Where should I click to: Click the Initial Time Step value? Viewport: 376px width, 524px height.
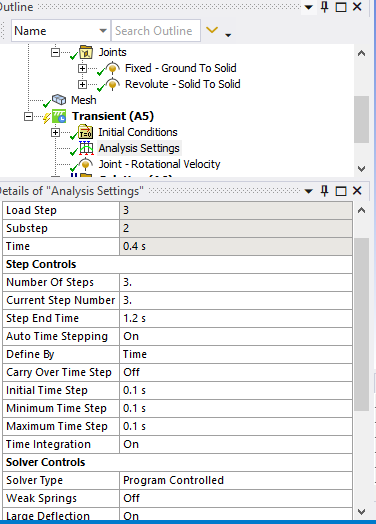tap(236, 391)
